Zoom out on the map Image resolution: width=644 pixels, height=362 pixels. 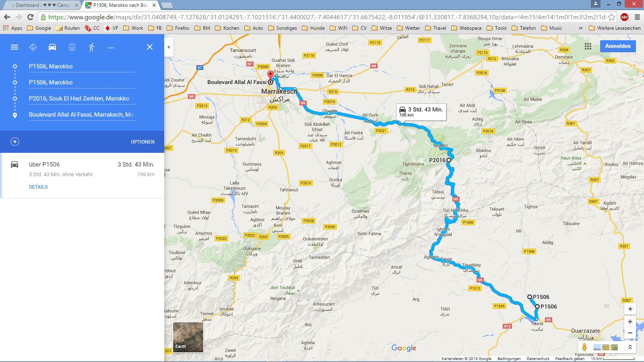pos(630,333)
